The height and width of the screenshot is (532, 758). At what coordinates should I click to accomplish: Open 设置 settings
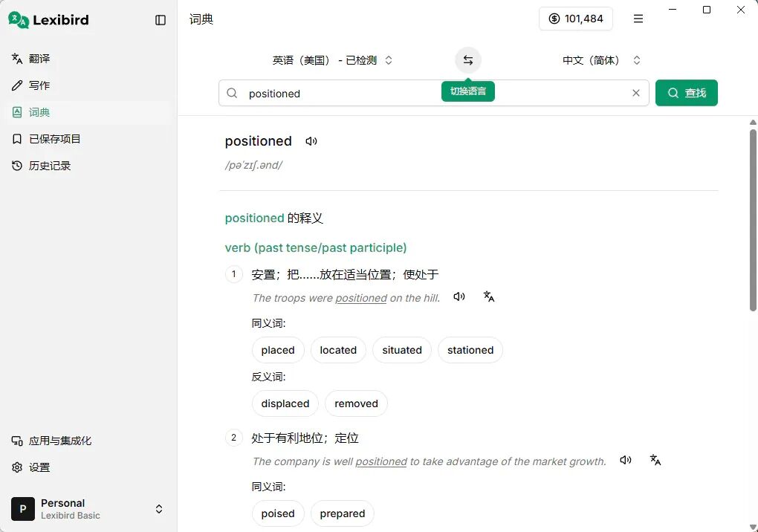coord(88,467)
